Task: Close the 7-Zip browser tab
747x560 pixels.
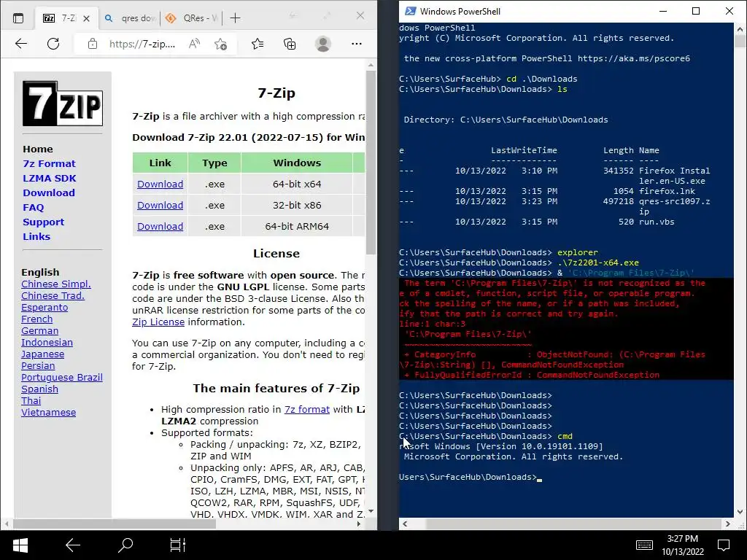Action: 86,18
